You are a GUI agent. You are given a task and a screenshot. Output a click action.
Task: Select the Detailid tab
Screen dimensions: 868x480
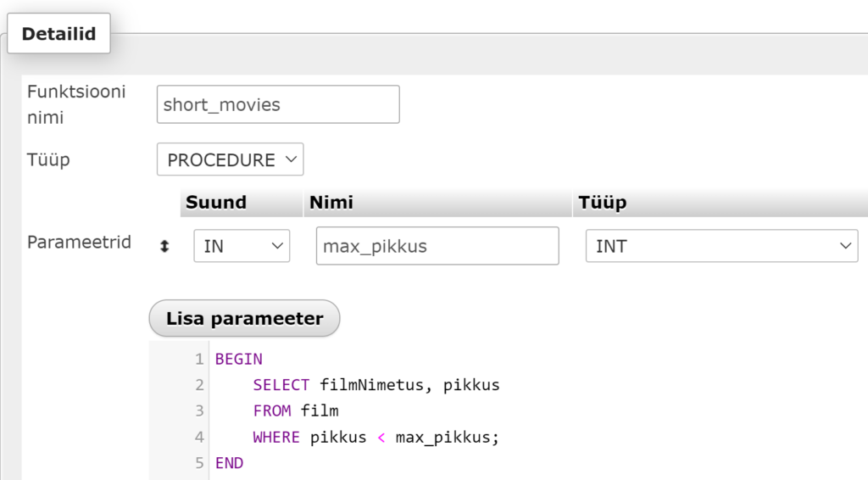click(58, 35)
